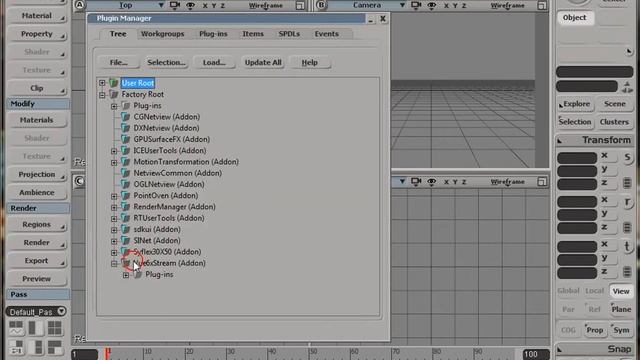Image resolution: width=640 pixels, height=360 pixels.
Task: Click frame 50 on the timeline
Action: pyautogui.click(x=313, y=352)
